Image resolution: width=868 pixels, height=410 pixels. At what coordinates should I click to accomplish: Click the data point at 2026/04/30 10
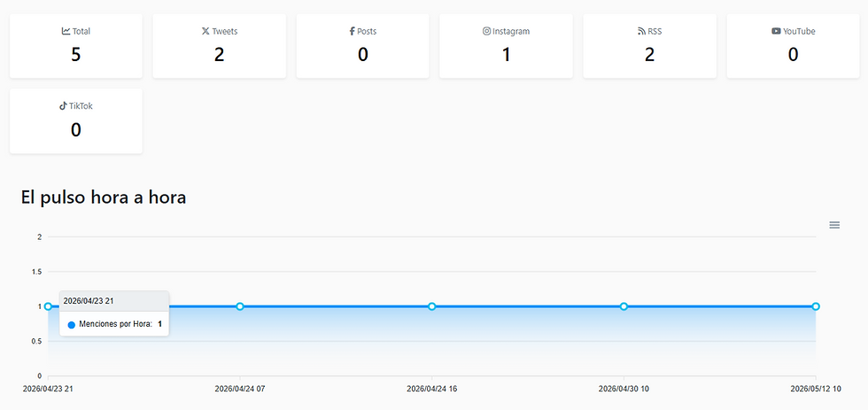click(624, 306)
